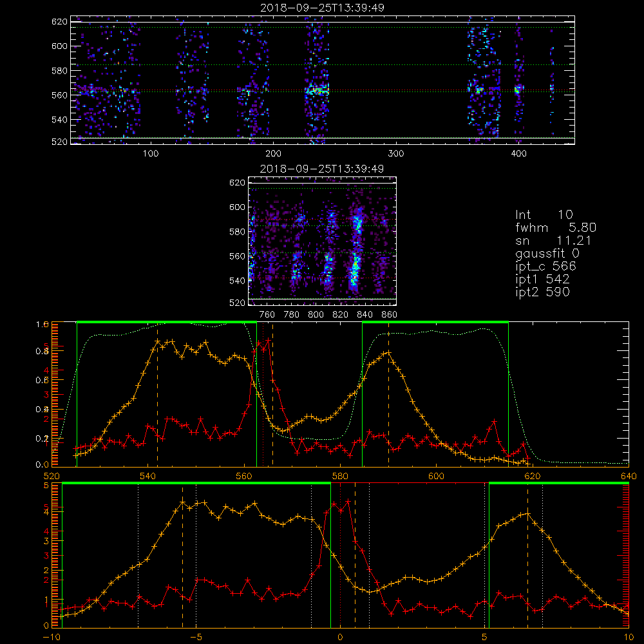This screenshot has height=644, width=644.
Task: Click the x-axis label 100 in top plot
Action: (x=151, y=154)
